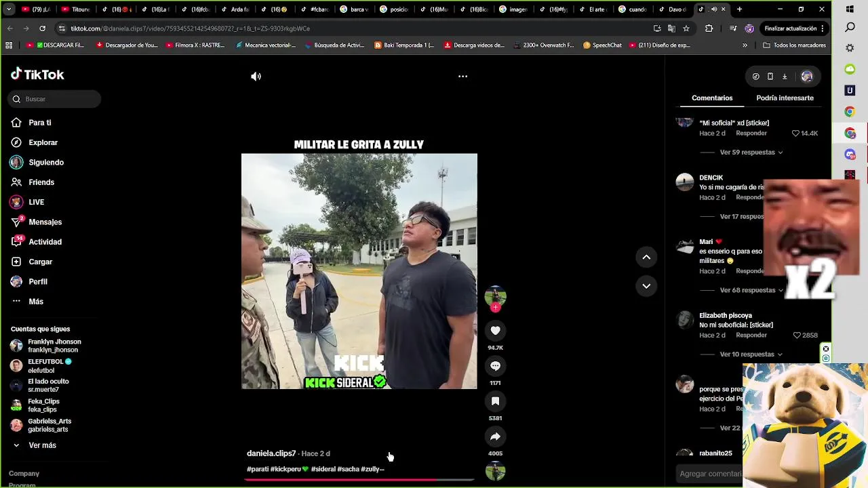Expand the Más sidebar options
This screenshot has width=868, height=488.
(x=36, y=302)
